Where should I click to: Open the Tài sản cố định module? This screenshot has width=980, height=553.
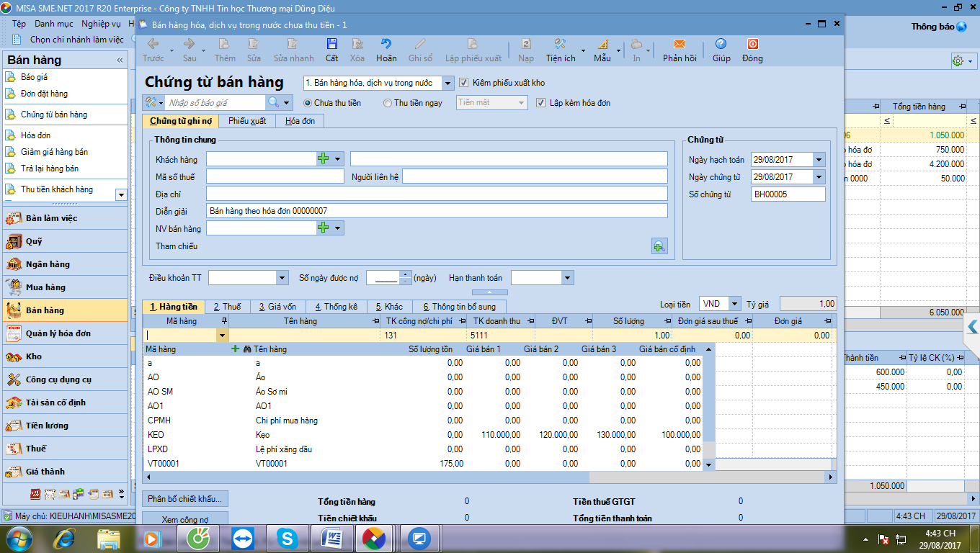tap(65, 403)
